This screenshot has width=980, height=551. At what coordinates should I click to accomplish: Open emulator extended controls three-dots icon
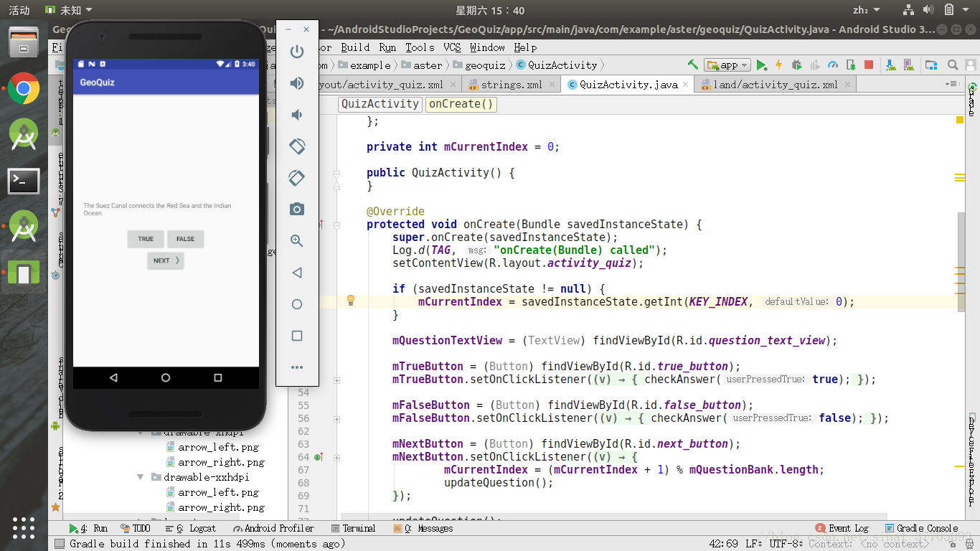coord(297,367)
